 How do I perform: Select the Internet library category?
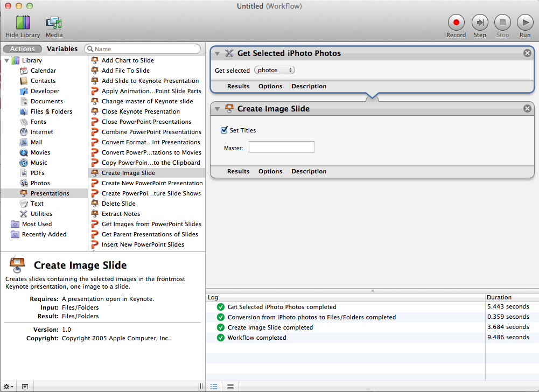click(x=41, y=132)
